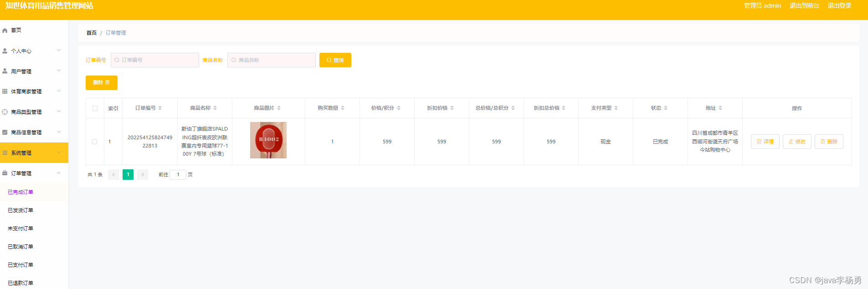Click 修改 to edit the order row
Viewport: 868px width, 289px height.
click(x=797, y=142)
